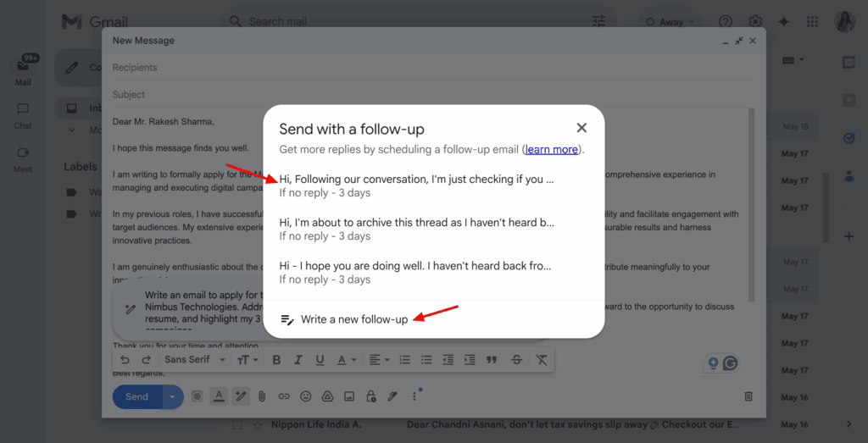This screenshot has height=443, width=868.
Task: Star the Nippon Life India email
Action: 258,424
